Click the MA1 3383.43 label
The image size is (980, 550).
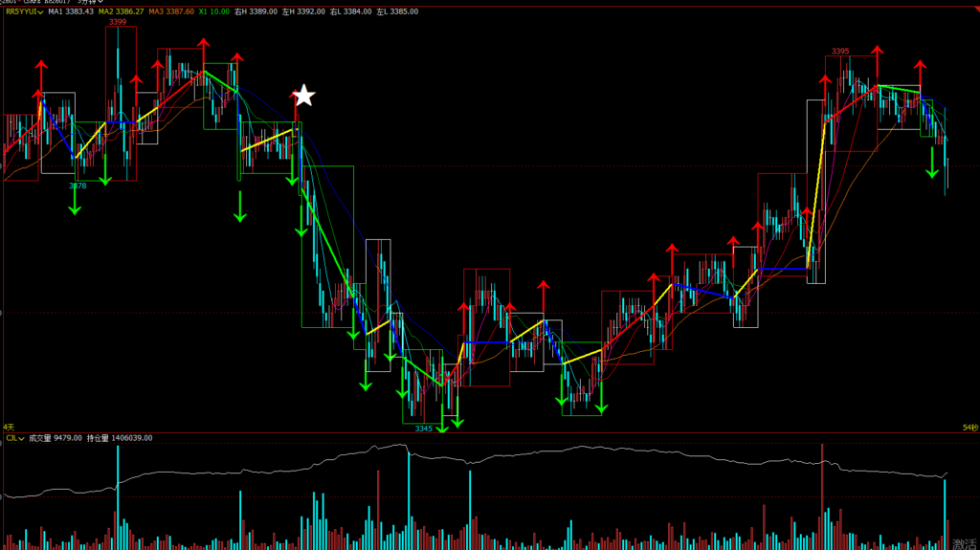[71, 11]
